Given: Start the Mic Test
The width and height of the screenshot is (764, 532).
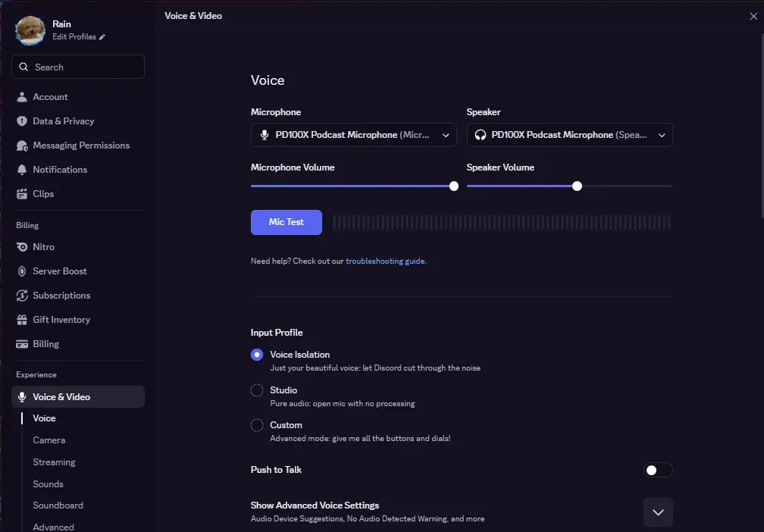Looking at the screenshot, I should (x=286, y=222).
